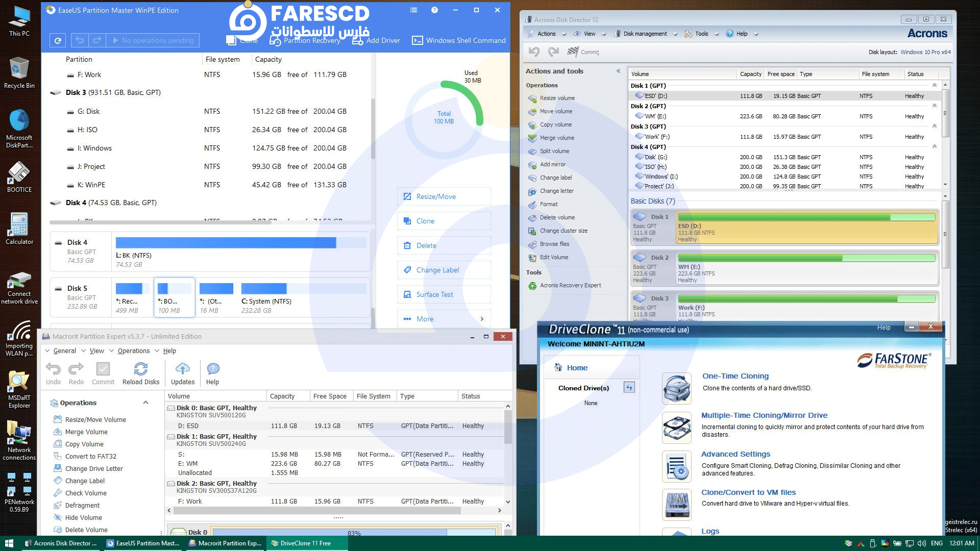The width and height of the screenshot is (980, 551).
Task: Select K: WinPE row in EaseUS
Action: pyautogui.click(x=207, y=185)
